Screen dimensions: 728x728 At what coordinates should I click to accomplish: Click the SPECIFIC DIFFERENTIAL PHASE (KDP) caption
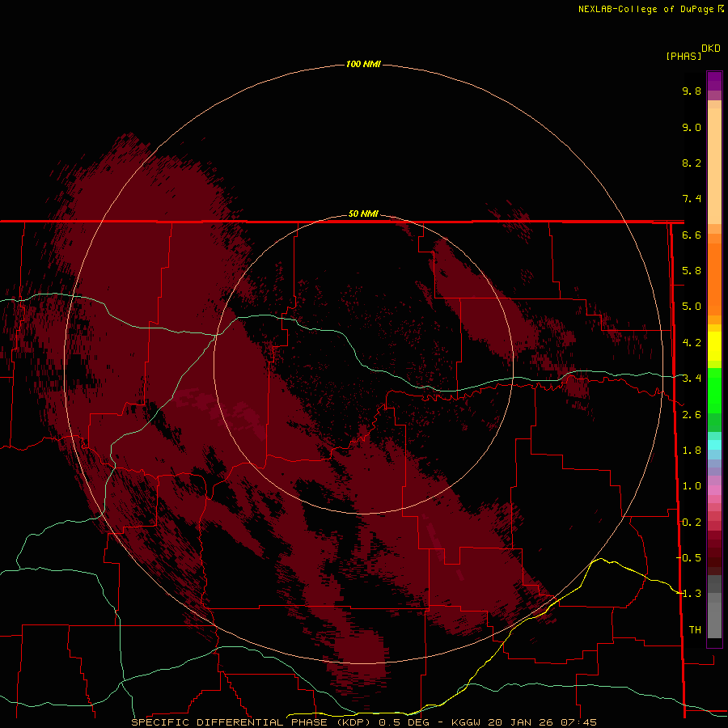tap(251, 722)
